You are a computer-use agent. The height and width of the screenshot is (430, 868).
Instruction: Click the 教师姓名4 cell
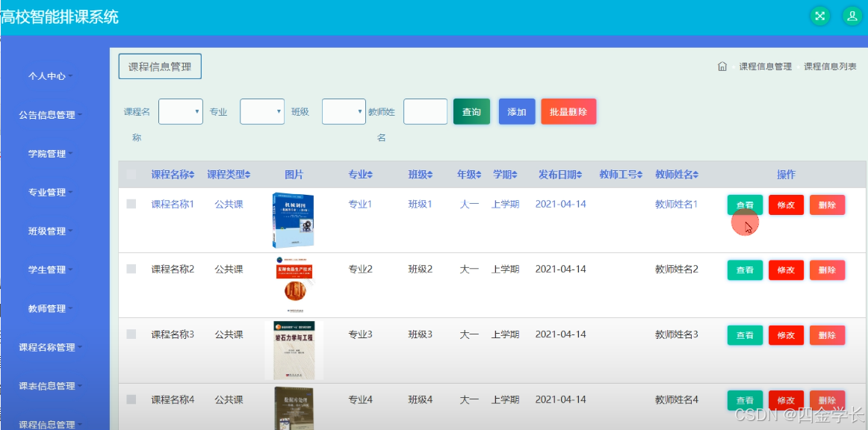(677, 399)
